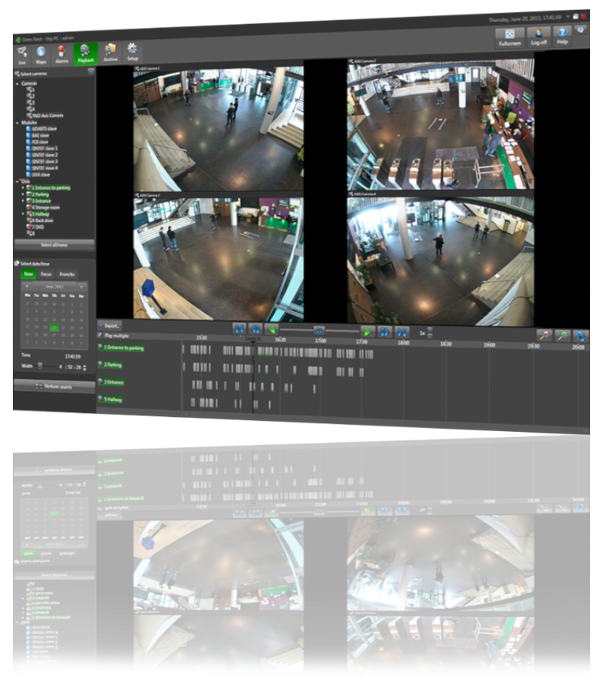The image size is (600, 693).
Task: Open the Archive section
Action: click(109, 54)
